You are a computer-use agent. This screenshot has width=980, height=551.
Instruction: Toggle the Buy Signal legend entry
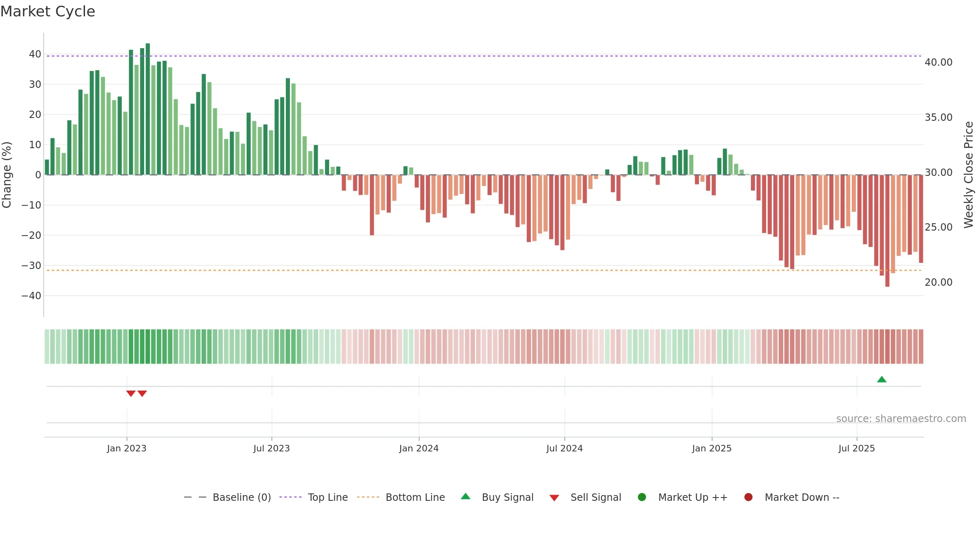point(497,497)
